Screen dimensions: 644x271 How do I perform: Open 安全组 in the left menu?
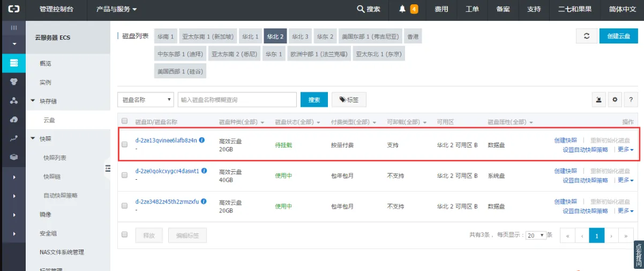point(48,233)
